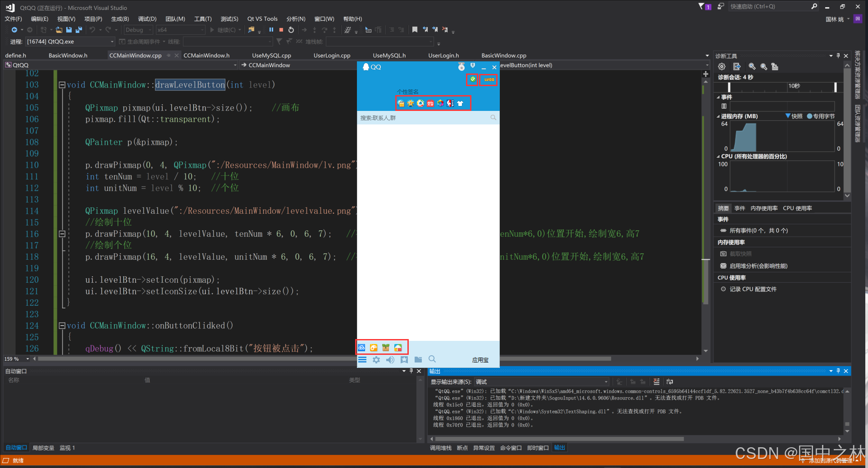868x468 pixels.
Task: Toggle the pin on the CCMainWindow.cpp tab
Action: [169, 55]
